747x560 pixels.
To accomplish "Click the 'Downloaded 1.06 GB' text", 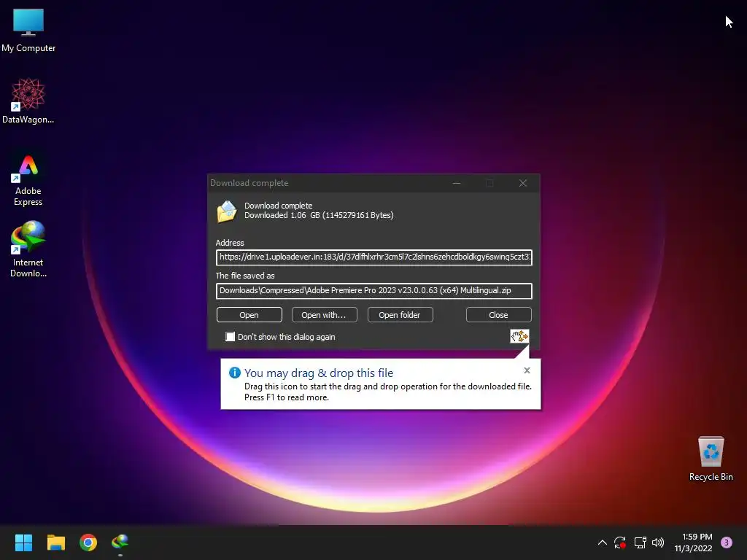I will pos(319,215).
